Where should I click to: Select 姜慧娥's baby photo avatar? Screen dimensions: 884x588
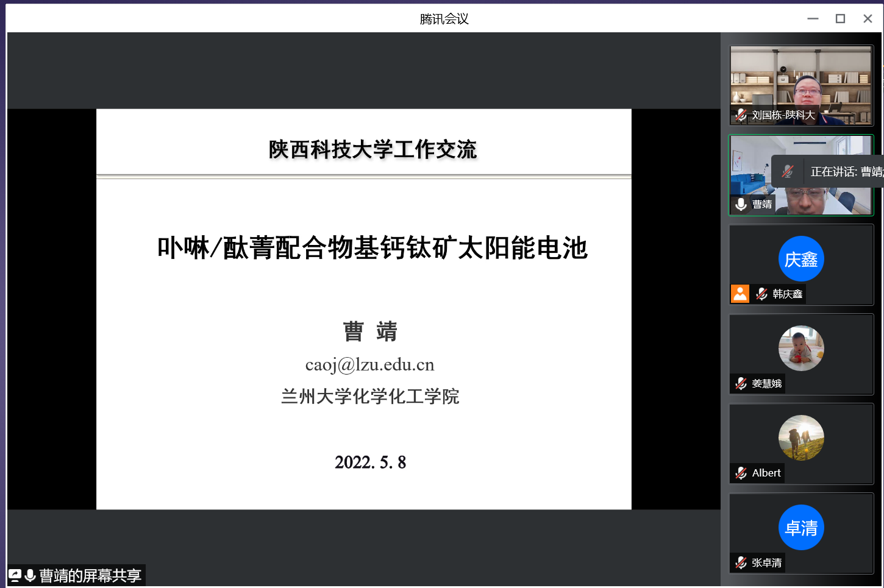[x=801, y=348]
